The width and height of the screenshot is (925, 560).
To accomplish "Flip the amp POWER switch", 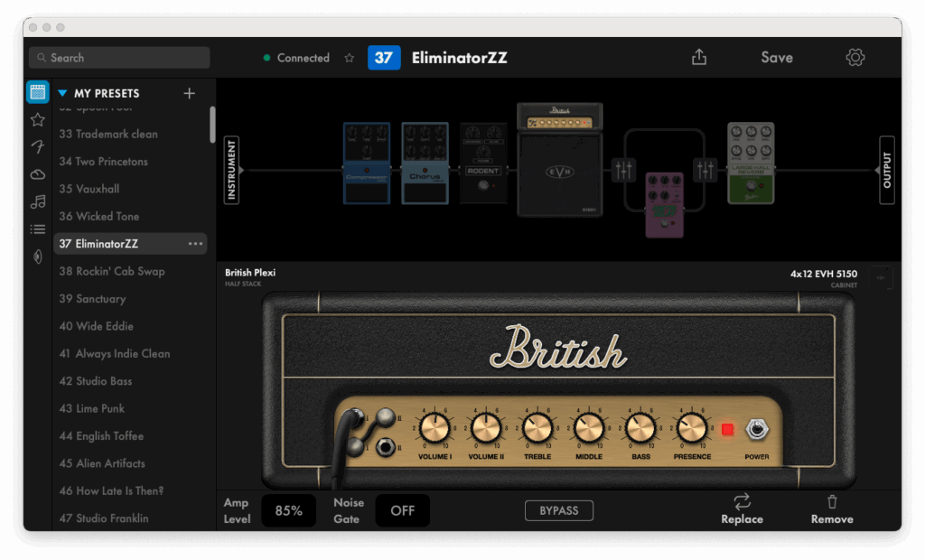I will [x=757, y=430].
